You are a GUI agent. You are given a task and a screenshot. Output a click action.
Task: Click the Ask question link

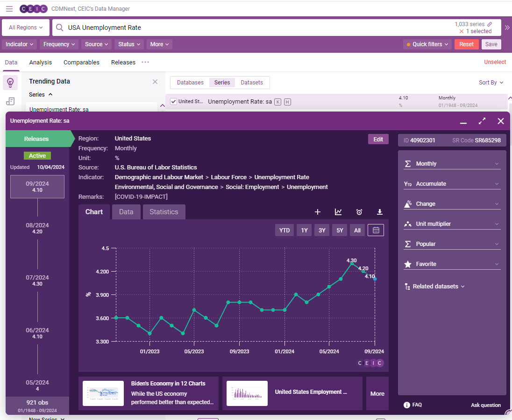[x=485, y=406]
